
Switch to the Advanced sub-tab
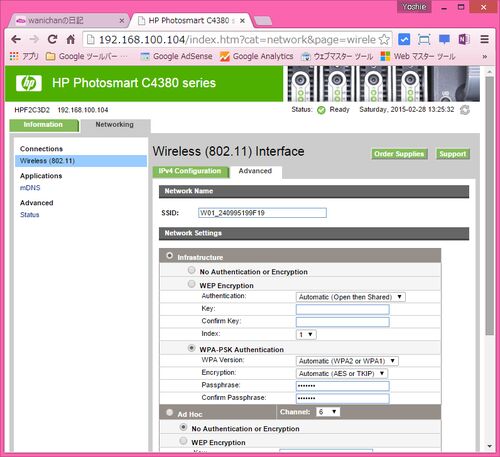pos(255,171)
